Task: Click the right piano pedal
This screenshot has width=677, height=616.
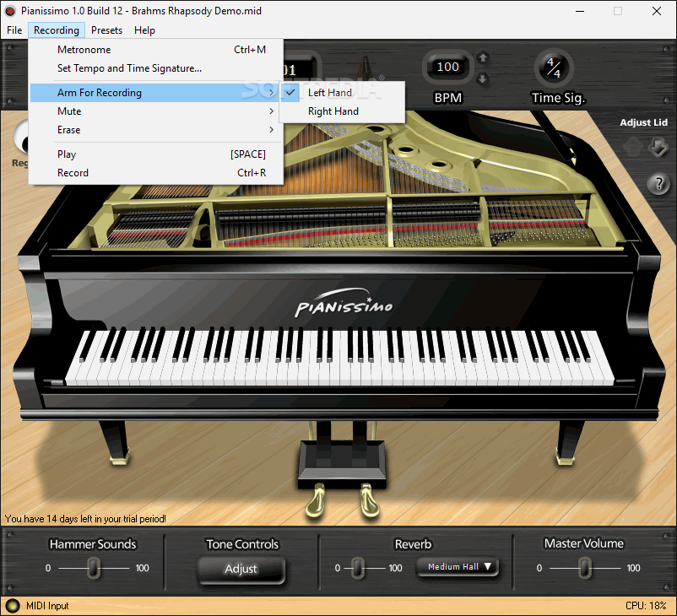Action: pyautogui.click(x=369, y=500)
